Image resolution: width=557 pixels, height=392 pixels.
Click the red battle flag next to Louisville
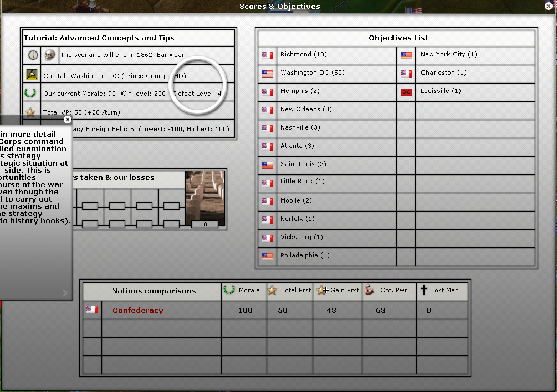406,92
